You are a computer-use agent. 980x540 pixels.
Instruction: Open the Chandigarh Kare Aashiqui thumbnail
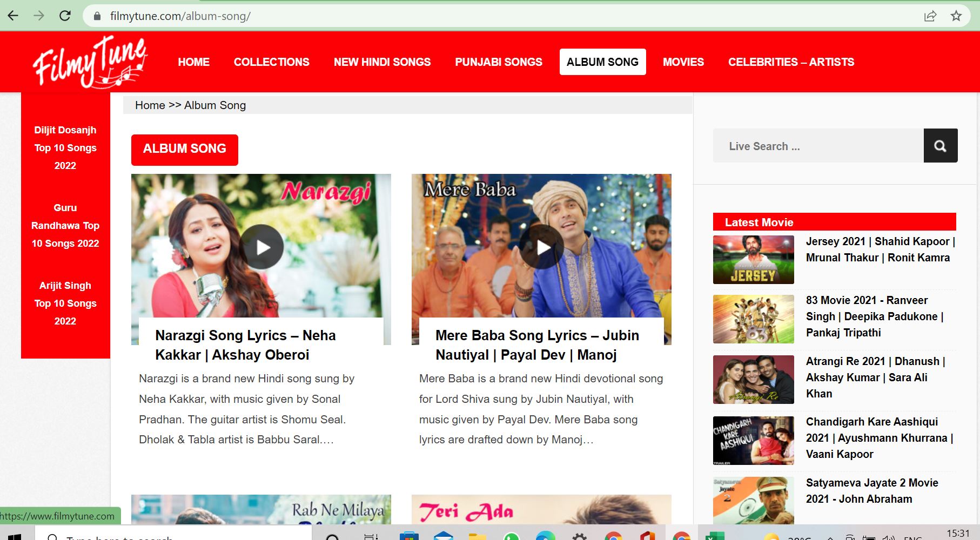pos(754,441)
